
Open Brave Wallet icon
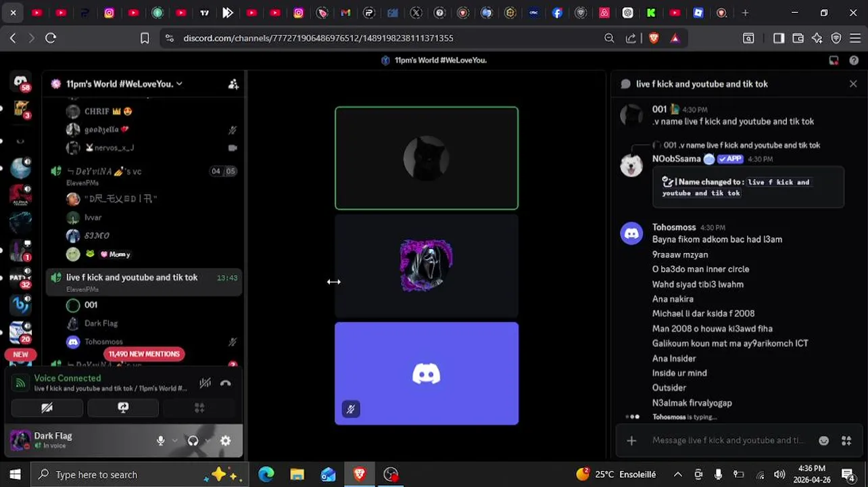[x=798, y=39]
